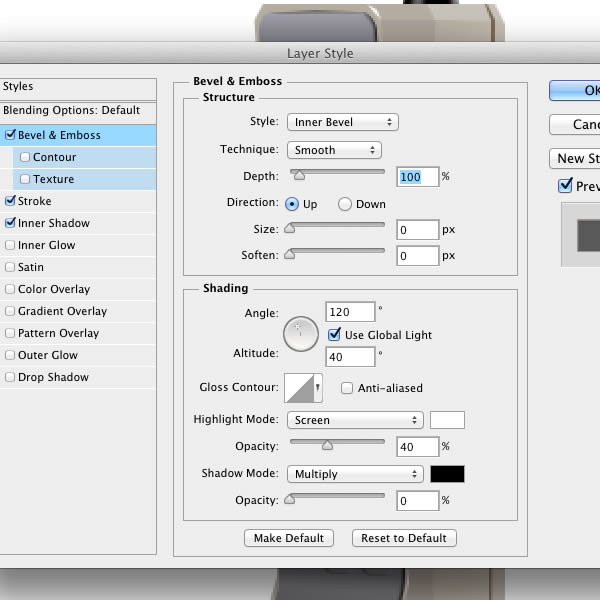Open the Gloss Contour picker arrow

pyautogui.click(x=318, y=388)
